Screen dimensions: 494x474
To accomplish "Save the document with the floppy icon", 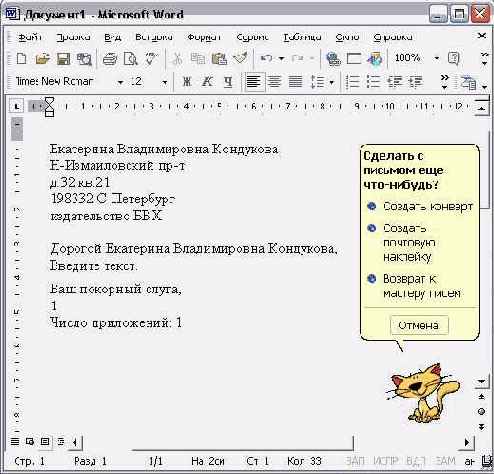I will pos(63,59).
